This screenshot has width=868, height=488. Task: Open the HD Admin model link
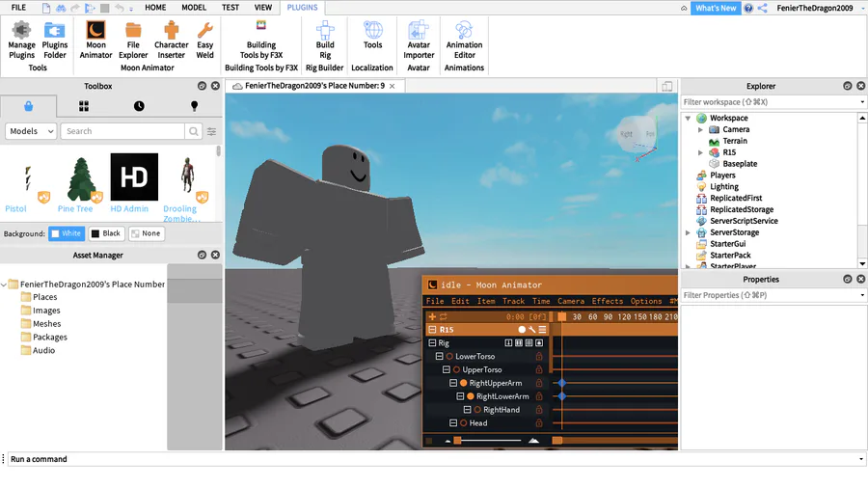[129, 208]
